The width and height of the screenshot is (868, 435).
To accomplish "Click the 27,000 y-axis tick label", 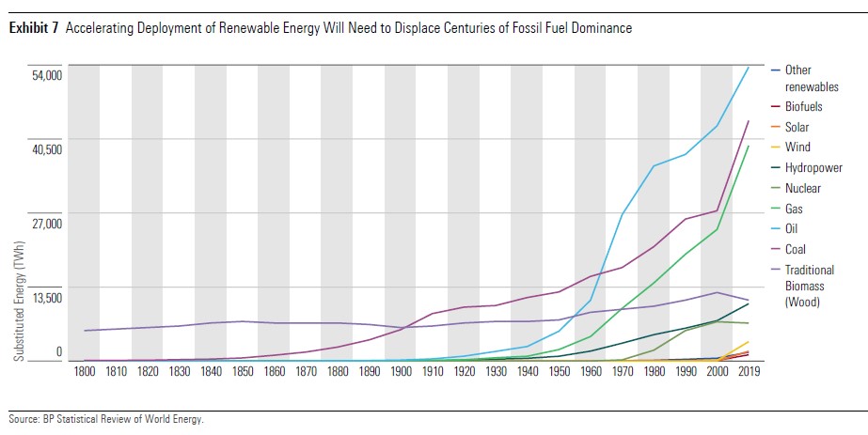I will [x=47, y=224].
